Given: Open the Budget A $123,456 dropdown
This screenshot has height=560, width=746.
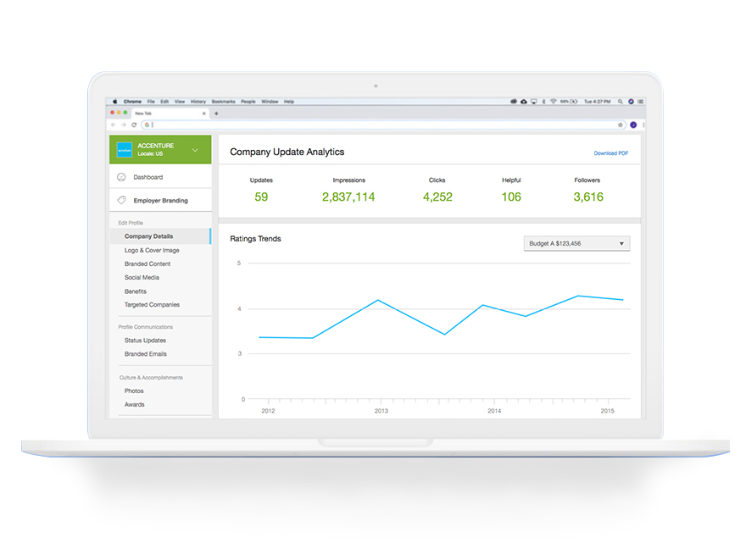Looking at the screenshot, I should tap(576, 244).
